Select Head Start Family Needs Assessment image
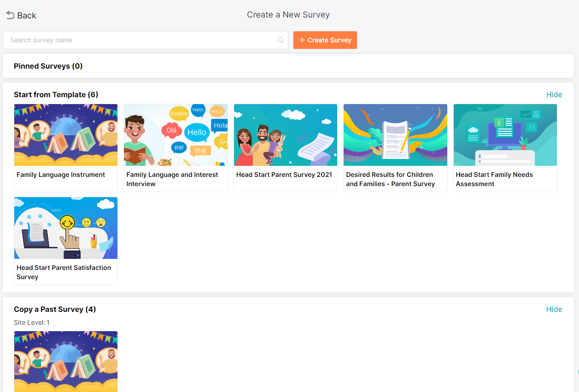This screenshot has width=579, height=392. point(505,135)
